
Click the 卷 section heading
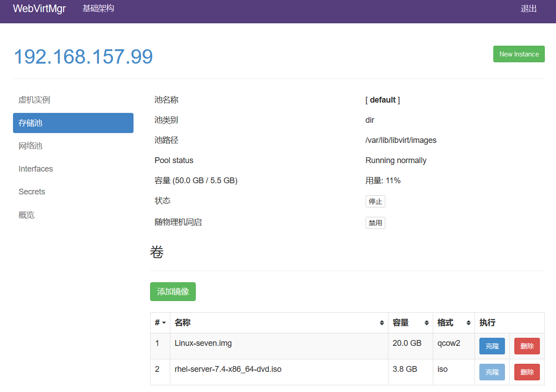(x=157, y=252)
